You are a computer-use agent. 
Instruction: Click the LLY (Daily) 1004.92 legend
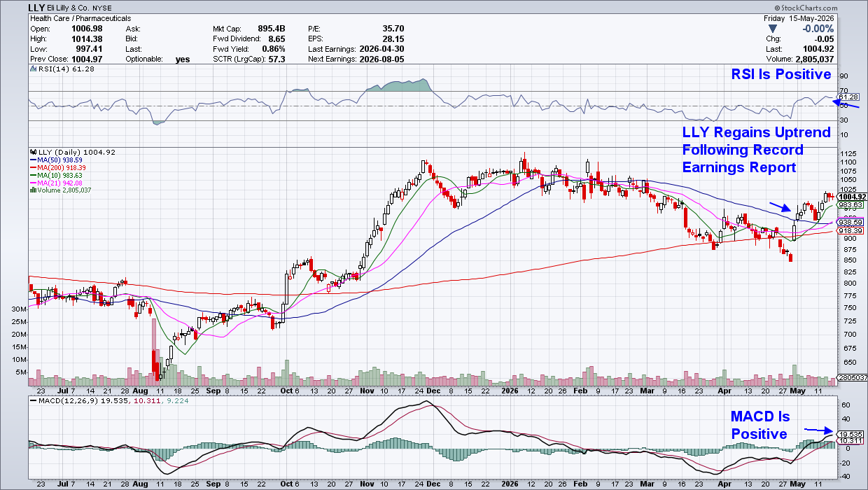pos(76,152)
